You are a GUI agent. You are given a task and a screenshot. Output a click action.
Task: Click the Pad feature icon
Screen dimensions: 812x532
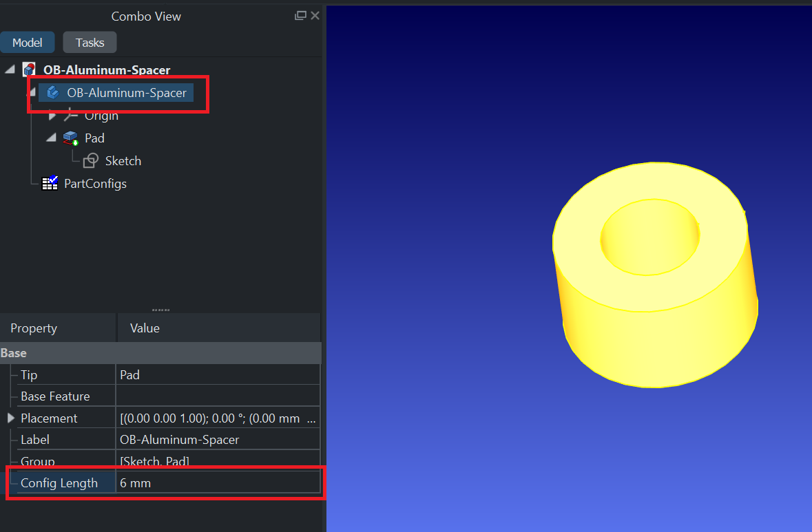tap(70, 138)
